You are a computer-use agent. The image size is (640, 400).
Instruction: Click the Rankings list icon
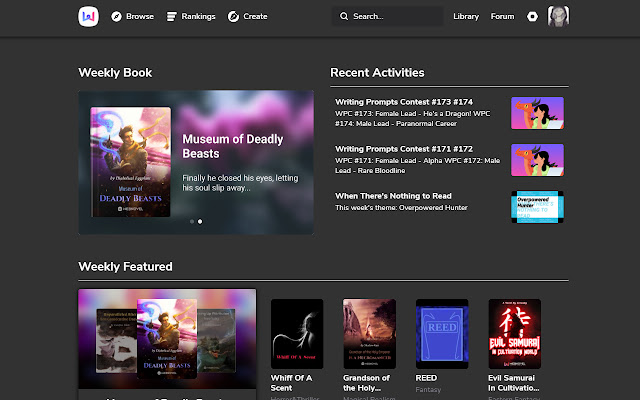click(x=172, y=17)
